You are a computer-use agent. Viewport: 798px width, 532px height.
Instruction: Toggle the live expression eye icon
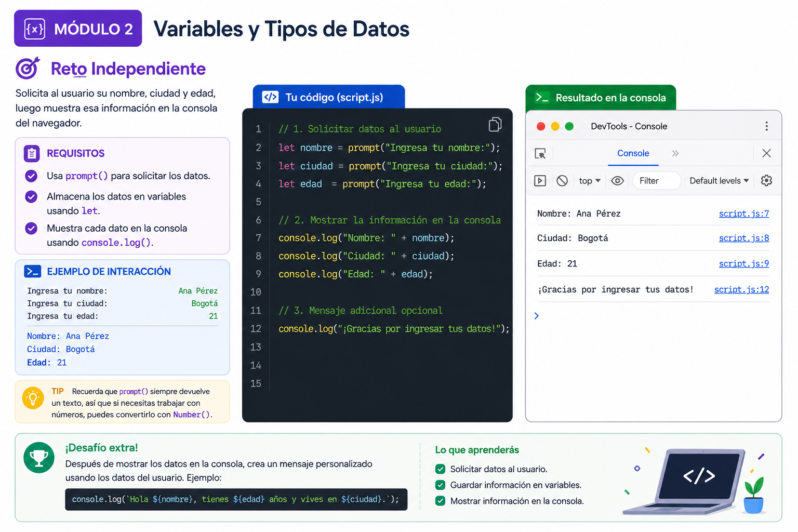coord(617,181)
